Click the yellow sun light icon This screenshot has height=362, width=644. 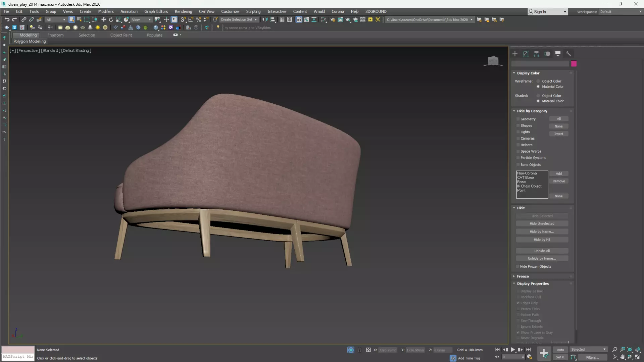[98, 28]
